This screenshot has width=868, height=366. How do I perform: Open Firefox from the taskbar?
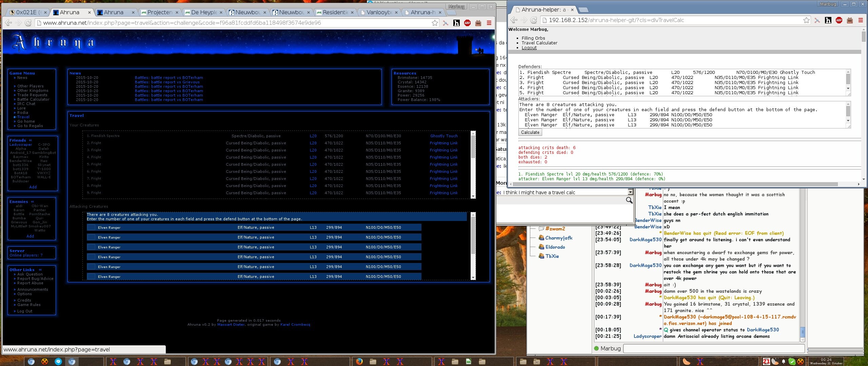359,362
